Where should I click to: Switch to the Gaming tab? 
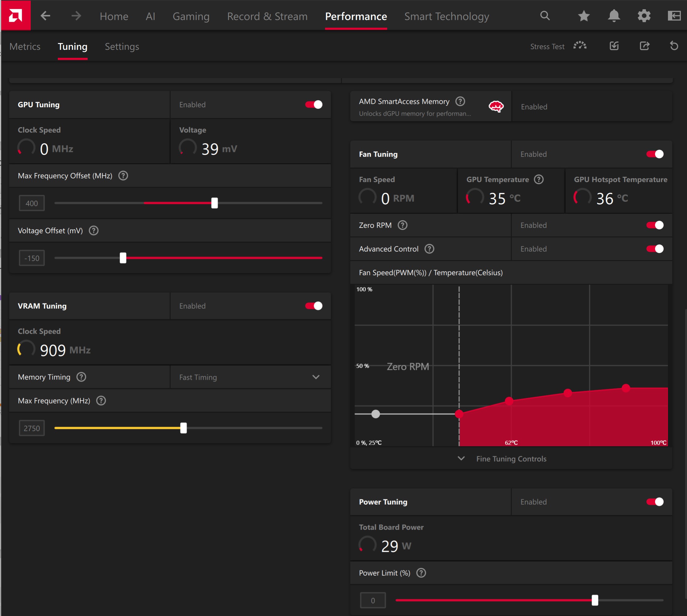click(191, 16)
